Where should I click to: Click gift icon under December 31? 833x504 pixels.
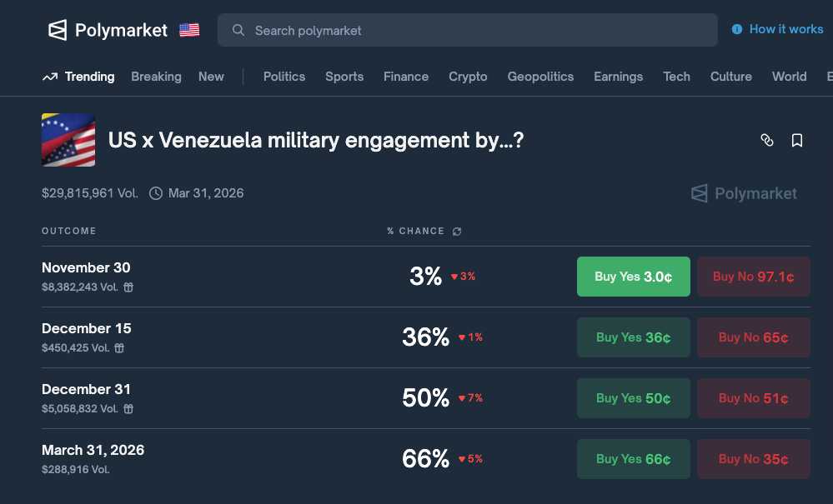click(x=128, y=409)
